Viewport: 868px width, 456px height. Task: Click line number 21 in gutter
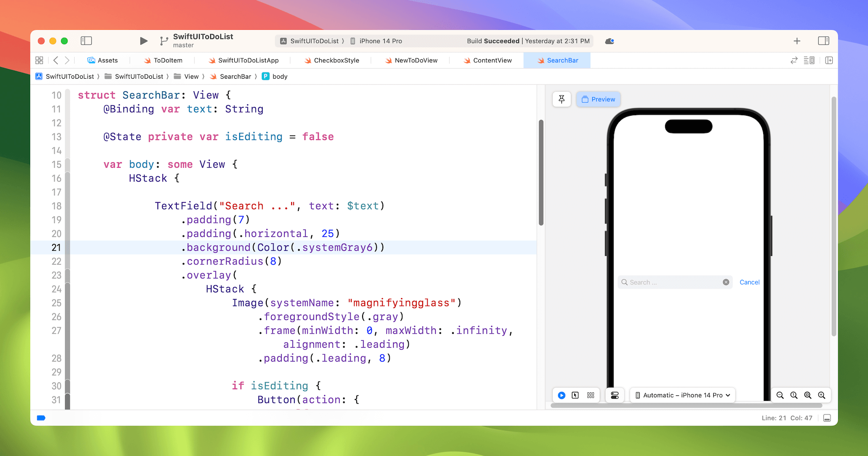(x=56, y=248)
